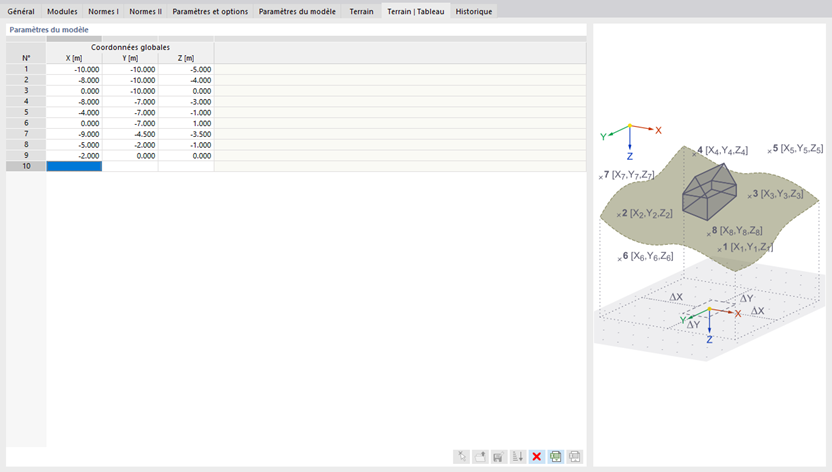Screen dimensions: 832x472
Task: Switch to Paramètres et options tab
Action: (210, 11)
